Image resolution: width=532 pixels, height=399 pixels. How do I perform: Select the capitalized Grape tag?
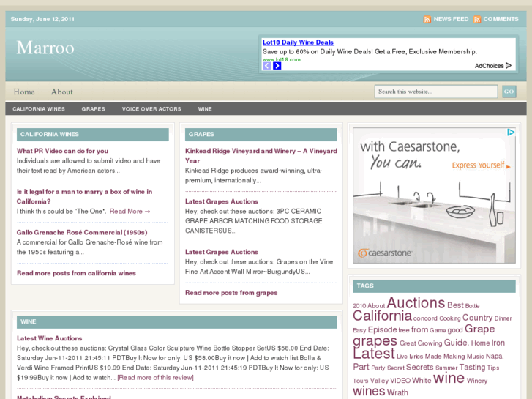479,329
